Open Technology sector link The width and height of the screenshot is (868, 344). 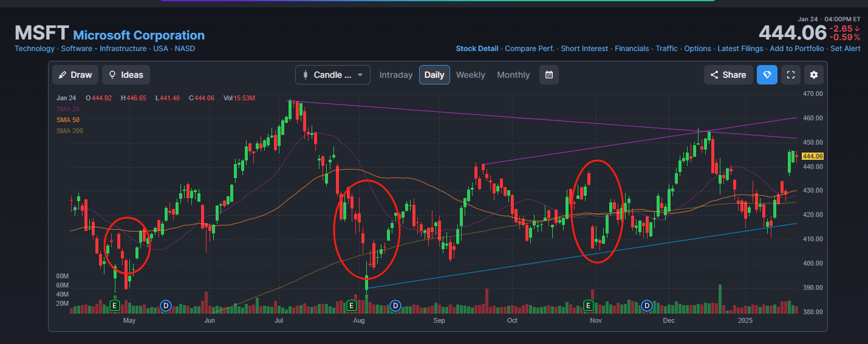point(35,49)
